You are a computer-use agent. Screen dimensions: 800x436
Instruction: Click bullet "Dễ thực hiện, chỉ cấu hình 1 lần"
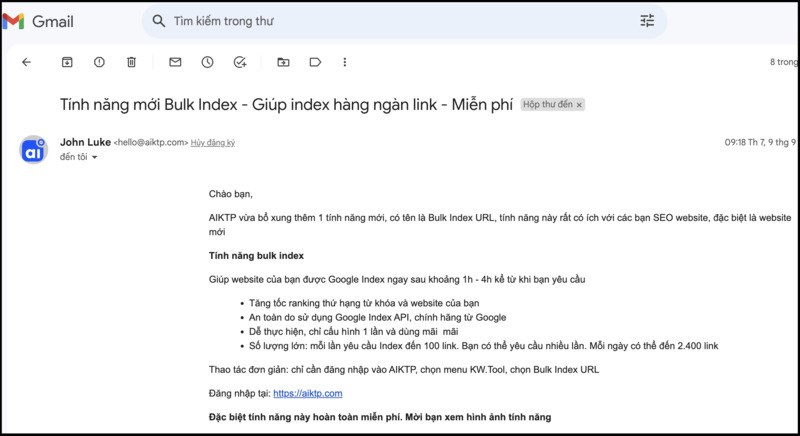354,331
